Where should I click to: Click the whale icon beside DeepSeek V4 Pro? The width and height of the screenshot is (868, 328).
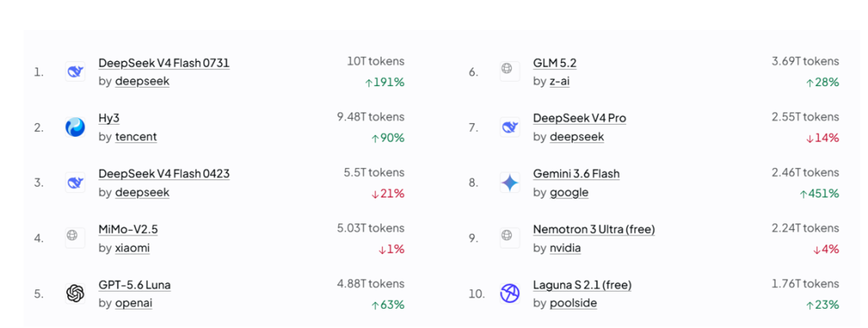[x=510, y=127]
